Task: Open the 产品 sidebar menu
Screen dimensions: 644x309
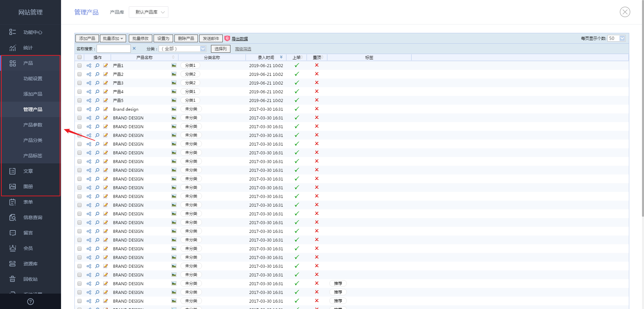Action: click(31, 63)
